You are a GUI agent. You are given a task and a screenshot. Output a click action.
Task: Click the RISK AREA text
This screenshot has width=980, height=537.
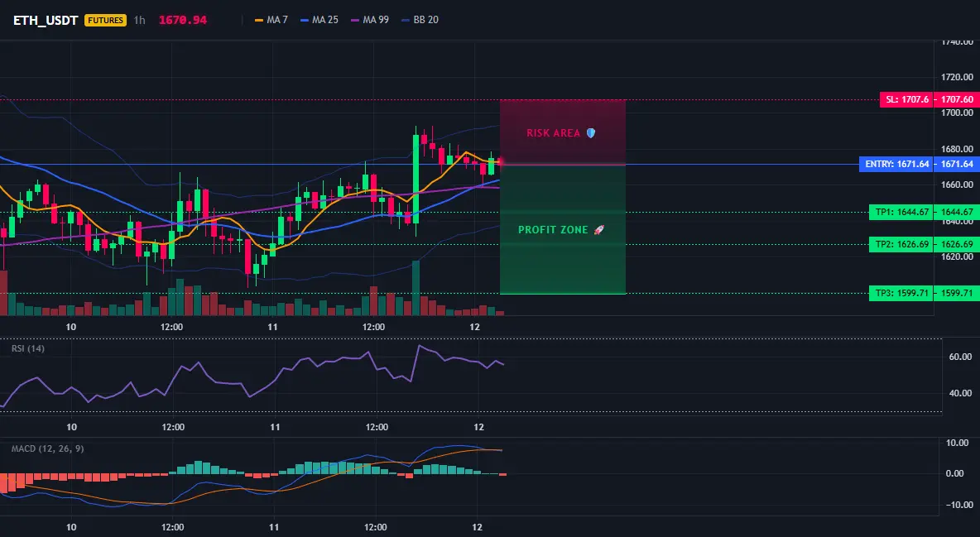(x=553, y=133)
